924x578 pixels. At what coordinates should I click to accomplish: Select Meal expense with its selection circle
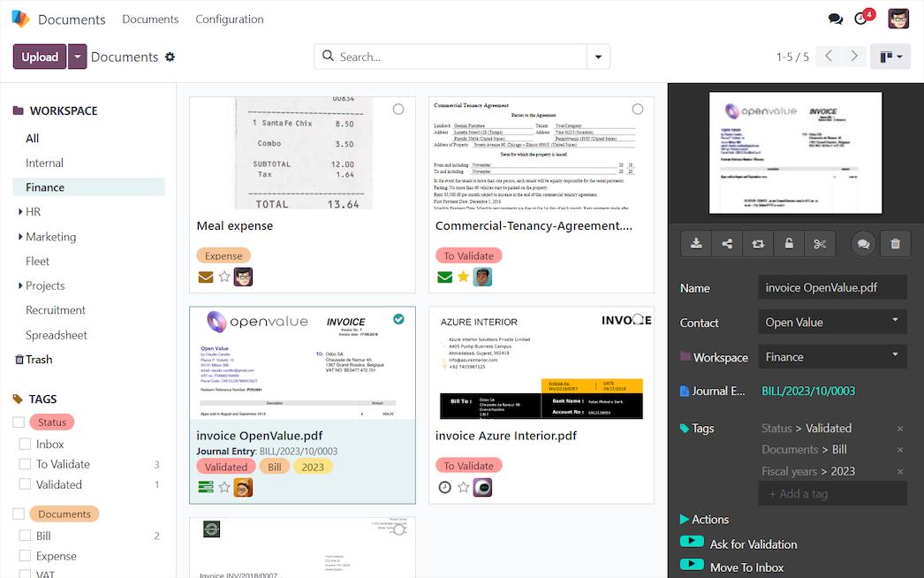click(398, 109)
